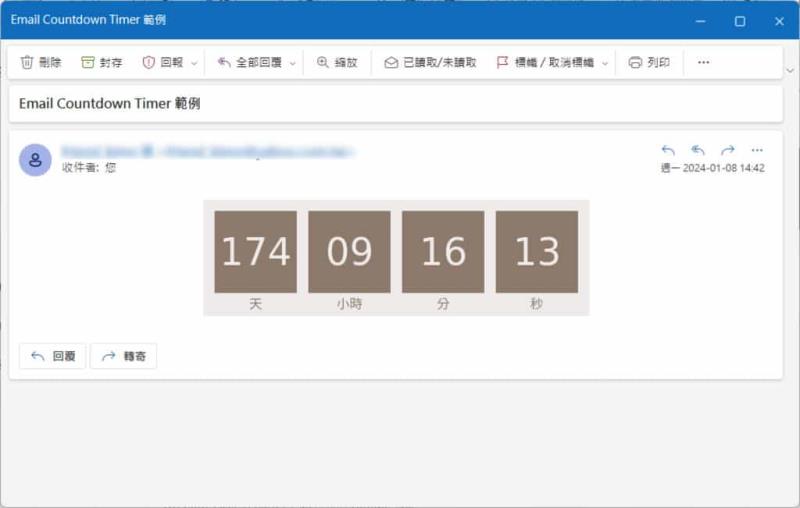Click the blurred sender name and address
The width and height of the screenshot is (800, 508).
tap(207, 151)
